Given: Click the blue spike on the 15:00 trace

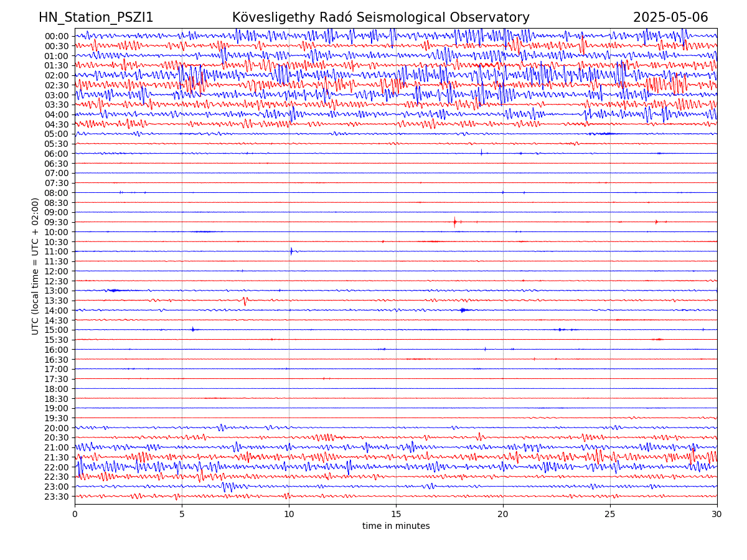Looking at the screenshot, I should [x=193, y=329].
